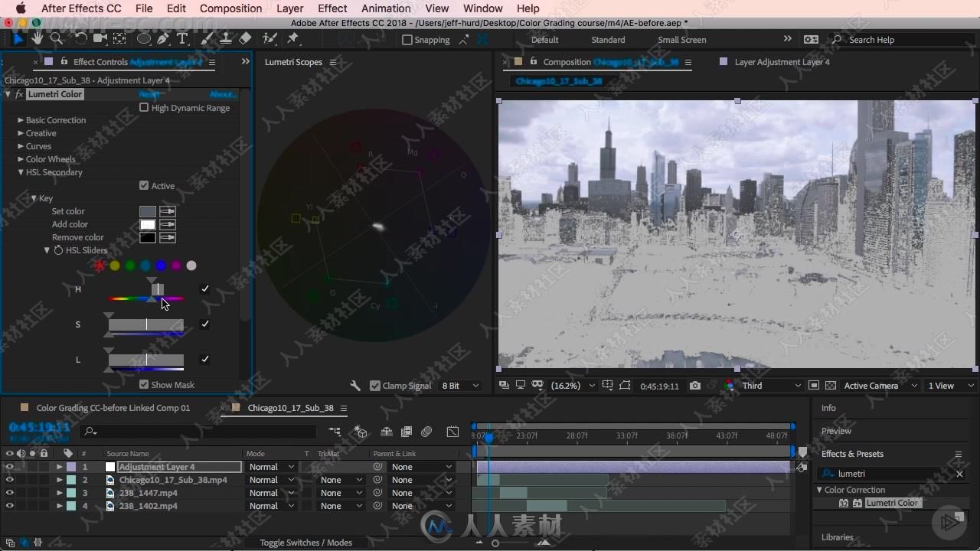This screenshot has height=551, width=980.
Task: Enable Motion Blur for timeline layers
Action: pyautogui.click(x=427, y=432)
